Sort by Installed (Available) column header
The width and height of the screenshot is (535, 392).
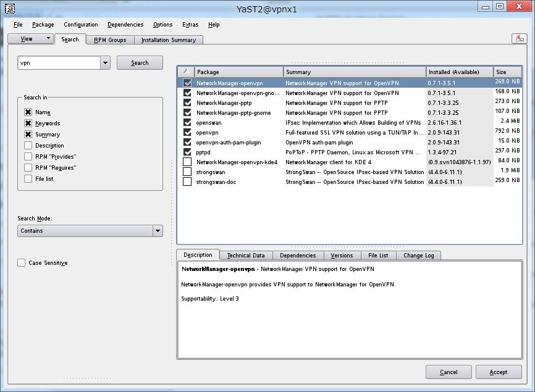tap(460, 72)
